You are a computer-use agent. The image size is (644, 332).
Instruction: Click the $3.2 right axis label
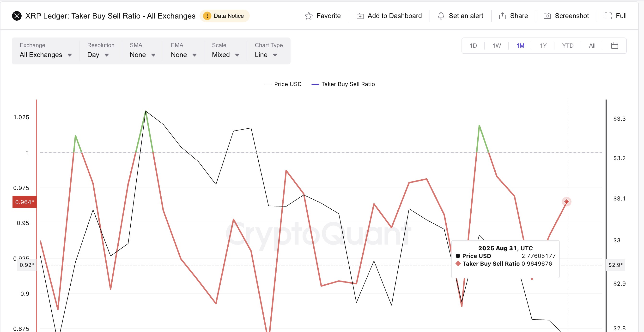pyautogui.click(x=619, y=158)
